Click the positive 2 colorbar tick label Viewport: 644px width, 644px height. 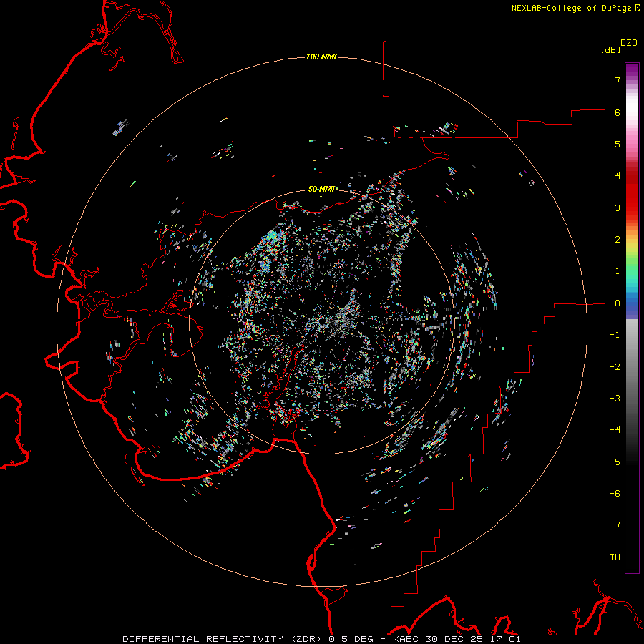(618, 240)
